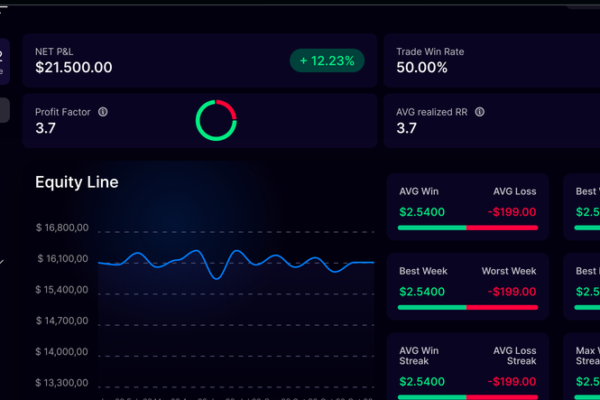The image size is (600, 400).
Task: Select the Best Week $2.5400 value
Action: pos(422,292)
